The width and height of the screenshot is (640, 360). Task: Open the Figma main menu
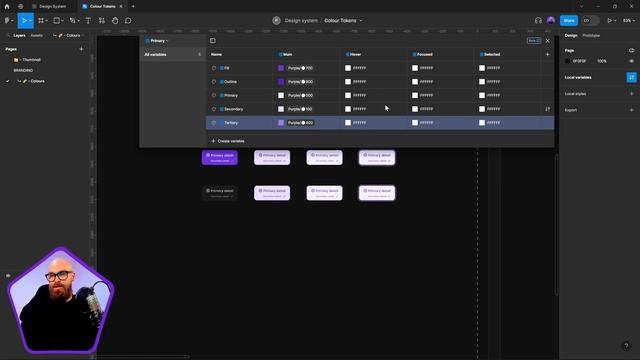click(7, 20)
